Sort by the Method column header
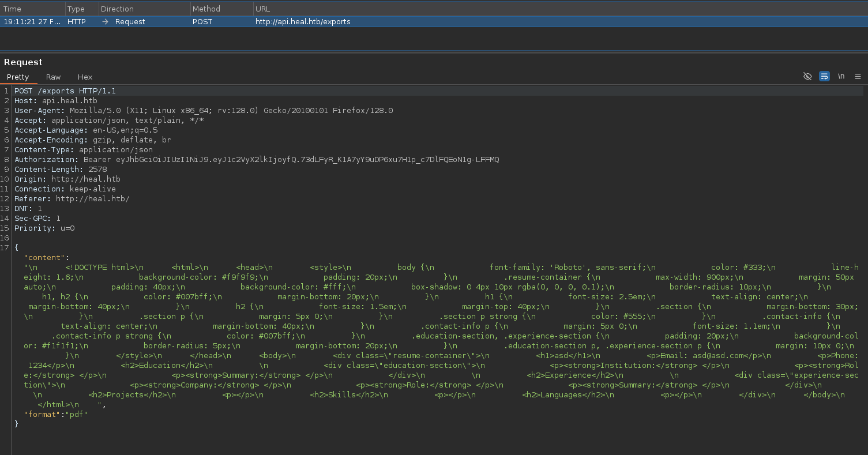The image size is (868, 455). point(206,9)
